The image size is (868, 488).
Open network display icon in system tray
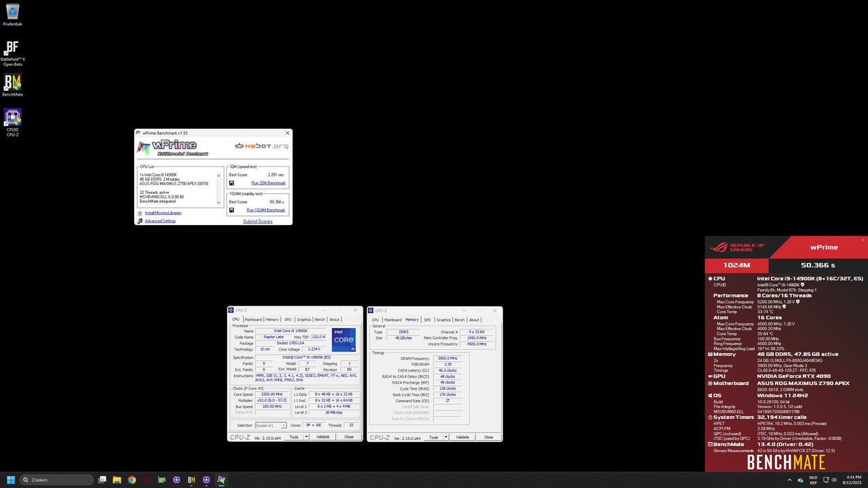[825, 480]
